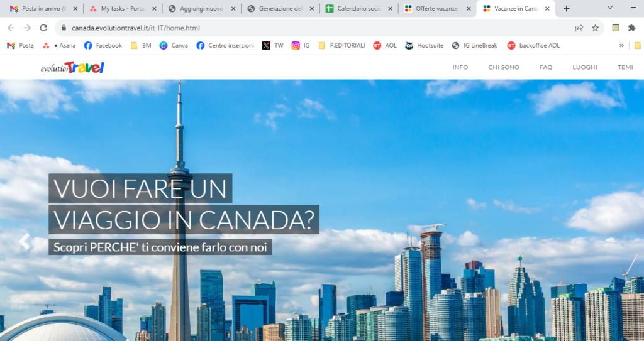Open the CHI SONO menu item

click(x=504, y=67)
